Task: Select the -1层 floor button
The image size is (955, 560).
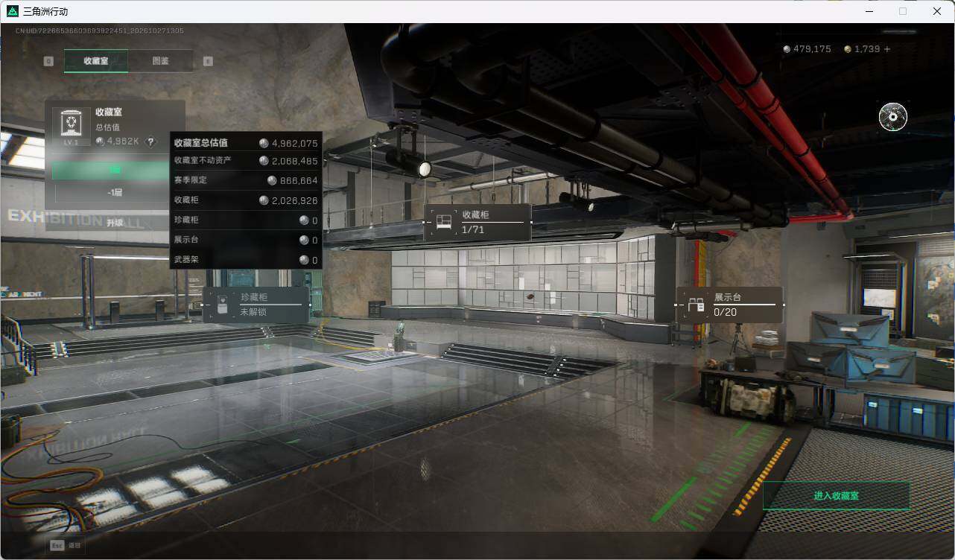Action: point(114,192)
